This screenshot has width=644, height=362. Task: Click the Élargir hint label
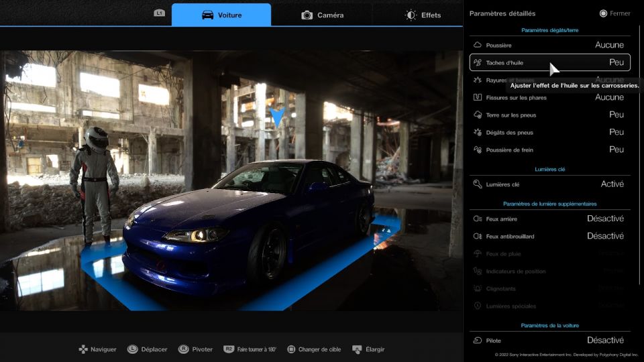point(375,349)
